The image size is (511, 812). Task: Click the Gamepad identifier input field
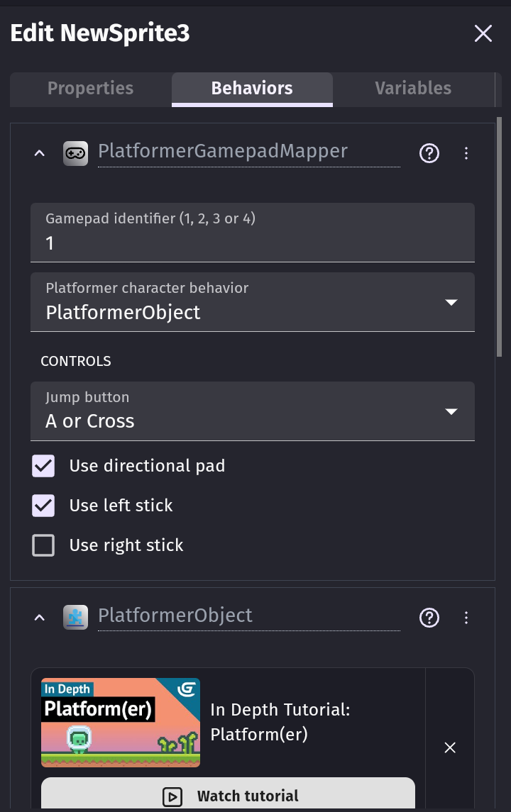click(x=253, y=233)
